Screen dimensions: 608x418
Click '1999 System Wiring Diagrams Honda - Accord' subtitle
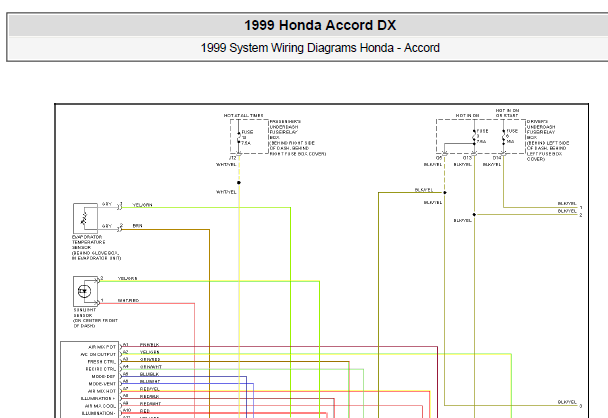click(320, 48)
